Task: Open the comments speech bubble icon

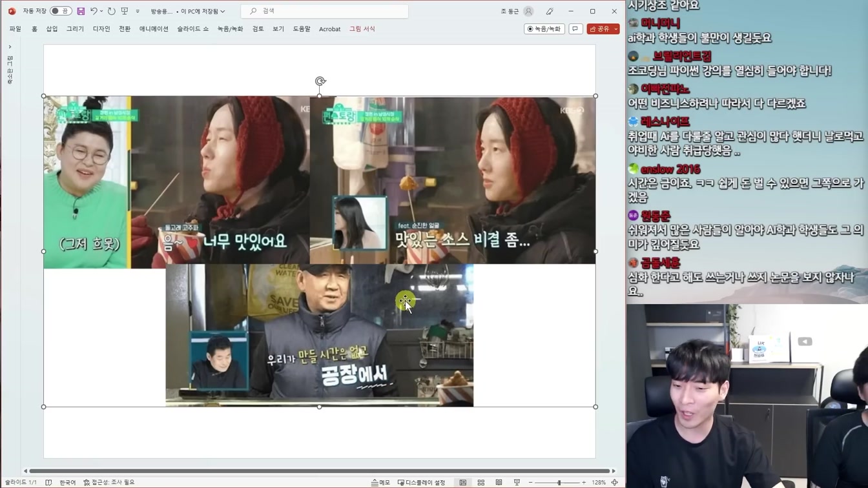Action: pyautogui.click(x=575, y=29)
